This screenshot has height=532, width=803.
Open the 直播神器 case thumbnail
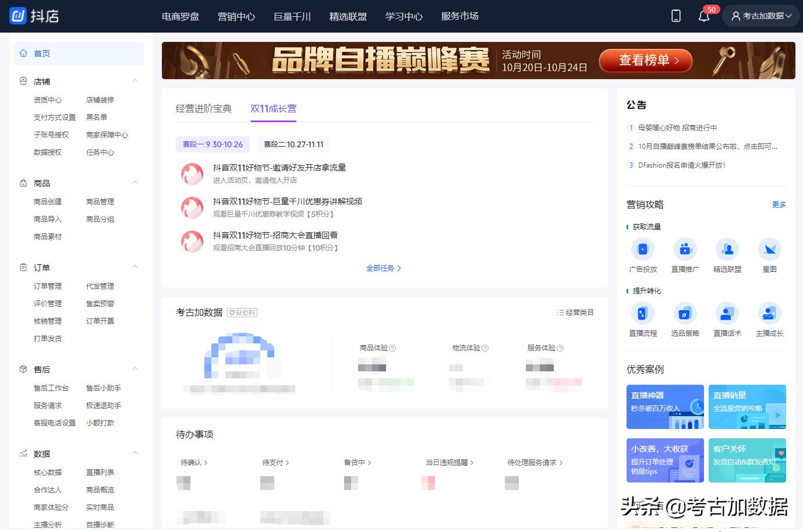pyautogui.click(x=665, y=407)
